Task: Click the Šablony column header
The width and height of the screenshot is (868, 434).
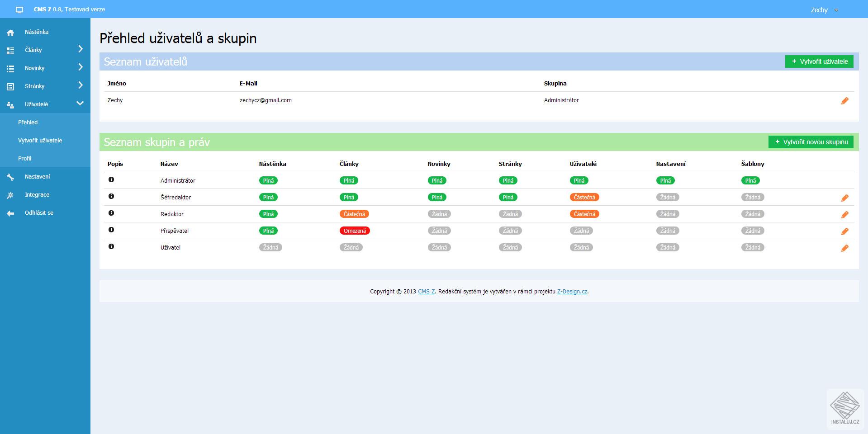Action: click(753, 164)
